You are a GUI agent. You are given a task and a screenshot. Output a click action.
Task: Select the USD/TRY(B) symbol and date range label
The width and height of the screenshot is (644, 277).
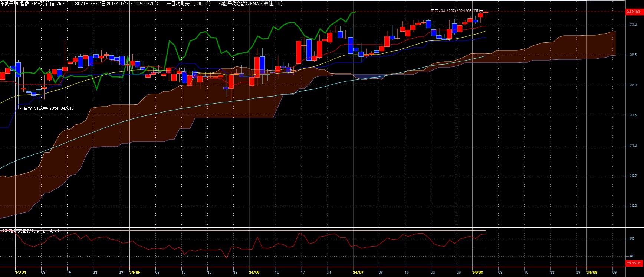pos(115,3)
